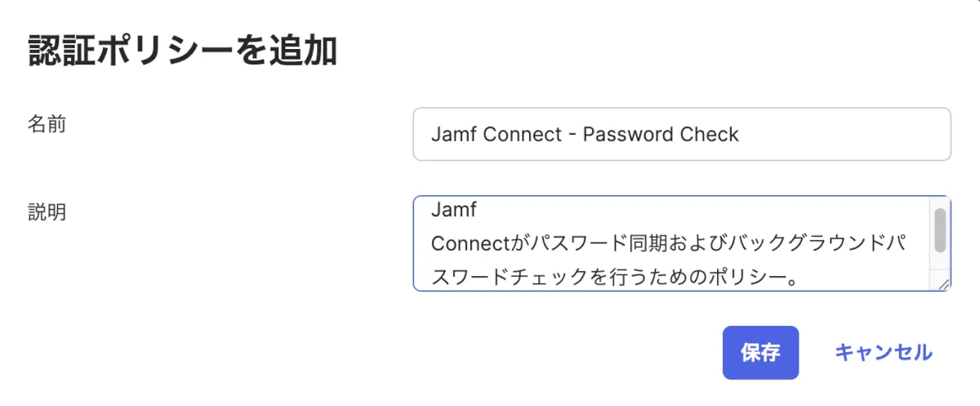Click the 認証ポリシーを追加 heading
This screenshot has height=406, width=980.
click(x=183, y=51)
